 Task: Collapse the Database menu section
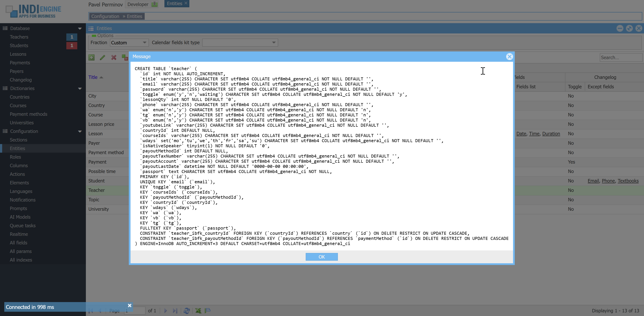pyautogui.click(x=80, y=29)
